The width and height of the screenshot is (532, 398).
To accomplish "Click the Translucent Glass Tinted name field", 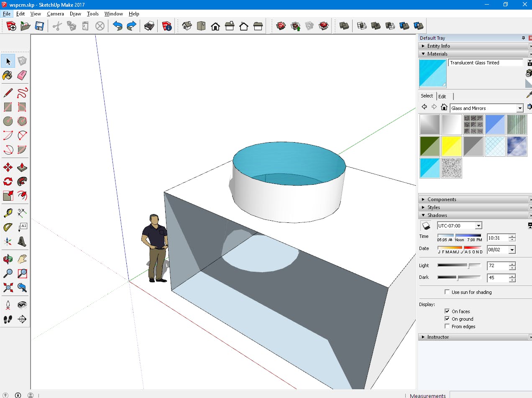I will 485,63.
